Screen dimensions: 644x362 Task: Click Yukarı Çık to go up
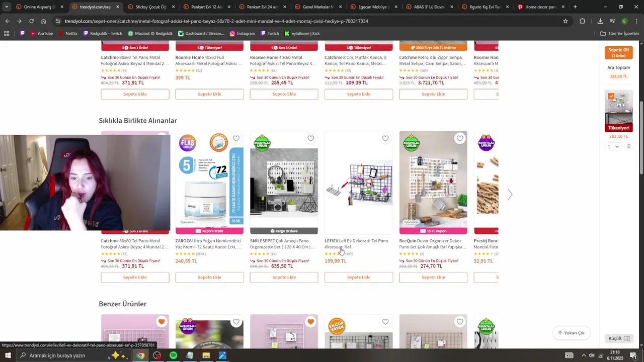571,333
